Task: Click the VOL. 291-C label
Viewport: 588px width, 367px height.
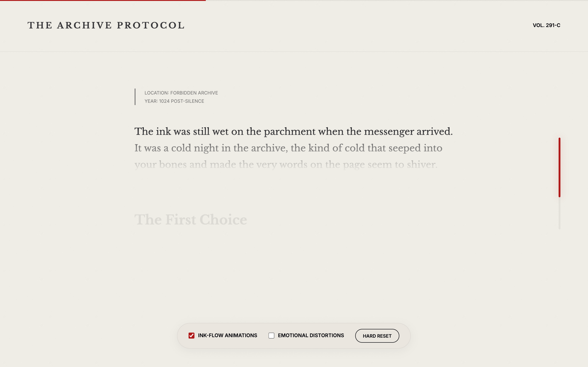Action: point(547,25)
